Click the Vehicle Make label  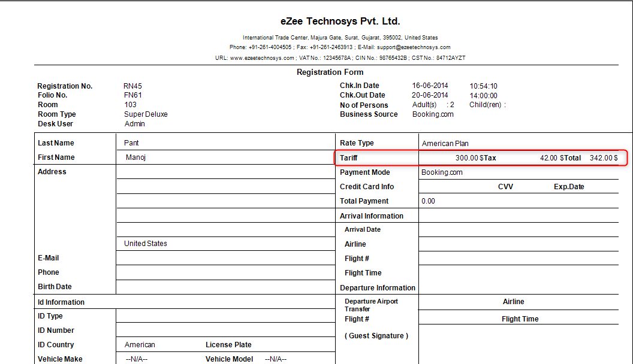(60, 359)
